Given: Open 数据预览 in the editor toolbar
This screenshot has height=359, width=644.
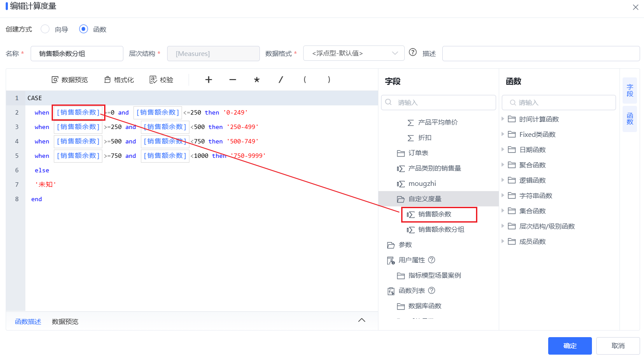Looking at the screenshot, I should [x=70, y=80].
